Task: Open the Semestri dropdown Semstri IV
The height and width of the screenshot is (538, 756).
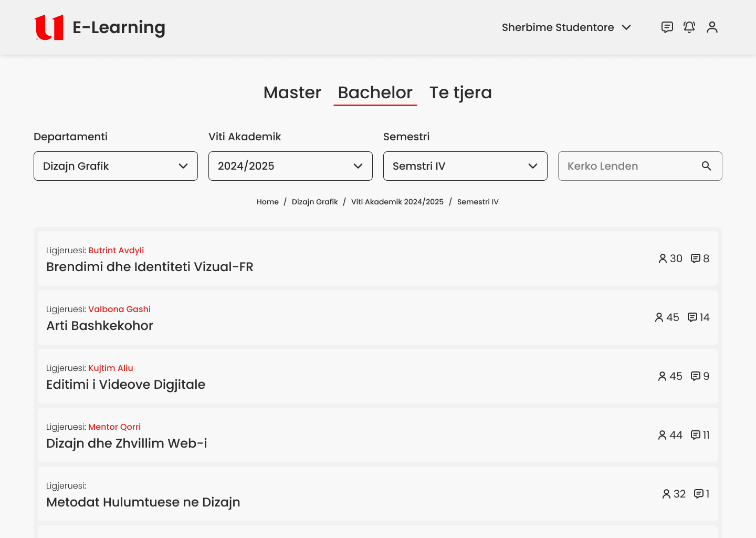Action: pyautogui.click(x=465, y=166)
